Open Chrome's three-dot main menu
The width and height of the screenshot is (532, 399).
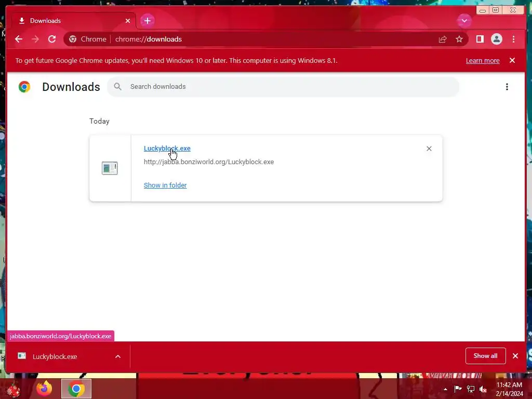point(513,39)
